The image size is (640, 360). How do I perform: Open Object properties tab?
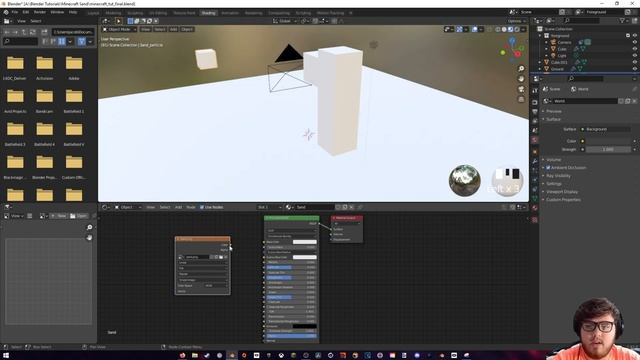[x=535, y=151]
